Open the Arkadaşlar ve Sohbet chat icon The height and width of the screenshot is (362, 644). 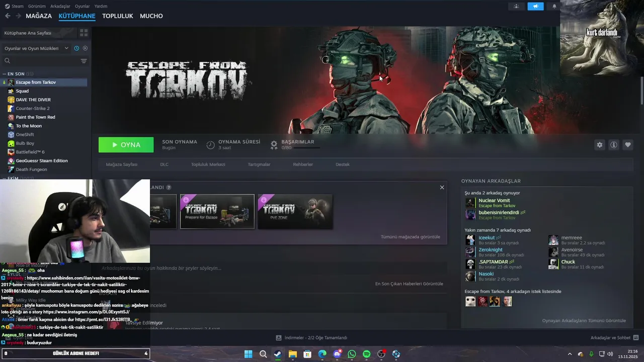pyautogui.click(x=635, y=338)
